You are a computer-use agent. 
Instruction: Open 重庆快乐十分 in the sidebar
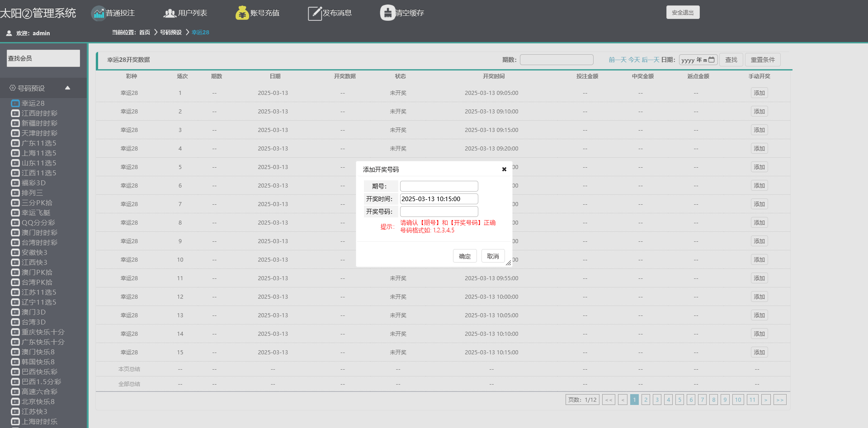tap(43, 332)
